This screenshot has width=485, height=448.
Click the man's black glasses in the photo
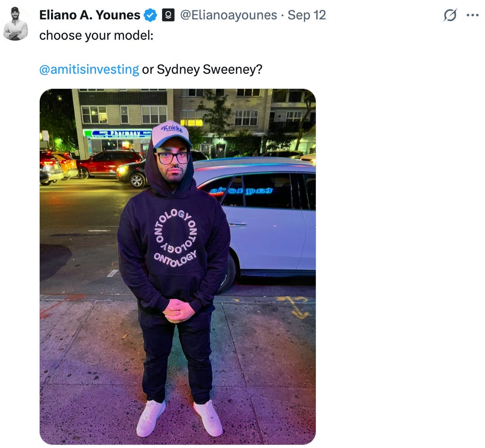coord(172,158)
